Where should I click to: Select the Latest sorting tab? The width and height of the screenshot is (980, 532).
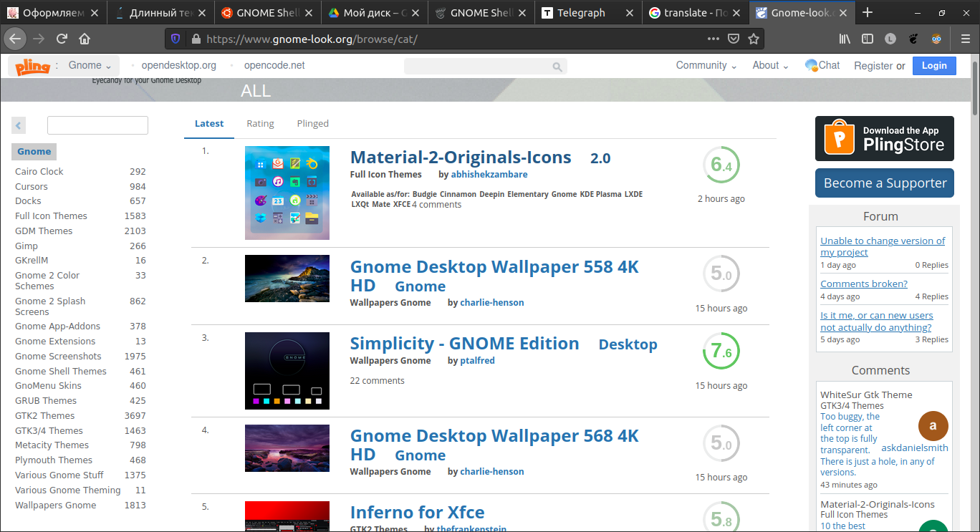click(x=209, y=123)
